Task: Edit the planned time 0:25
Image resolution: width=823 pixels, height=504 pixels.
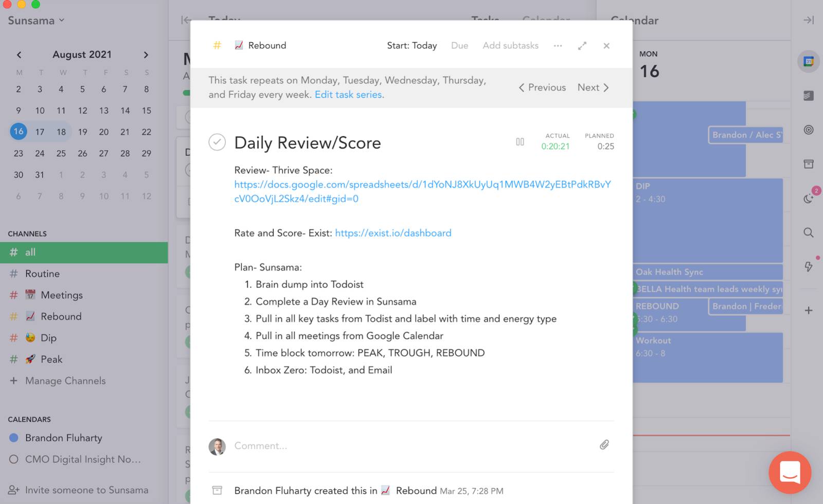Action: pos(605,147)
